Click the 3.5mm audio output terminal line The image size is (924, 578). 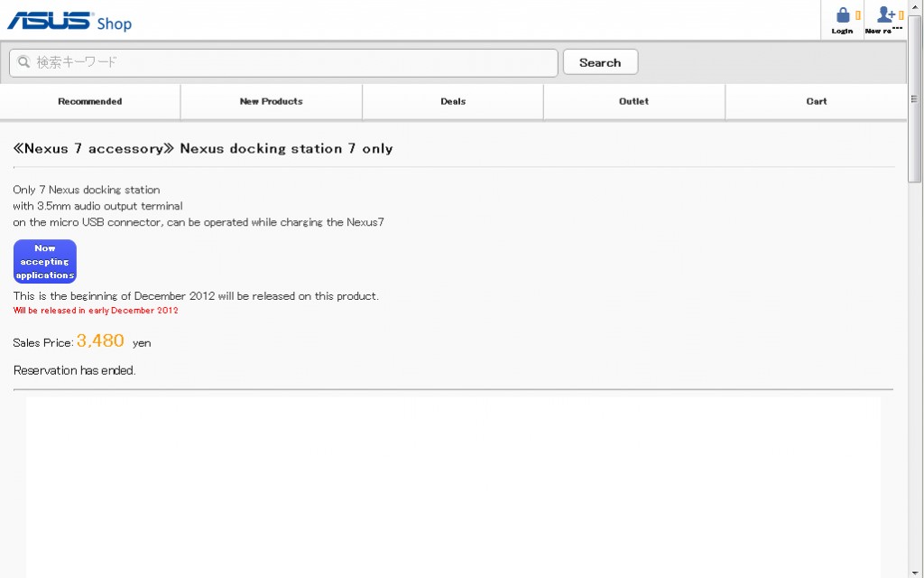(x=97, y=206)
